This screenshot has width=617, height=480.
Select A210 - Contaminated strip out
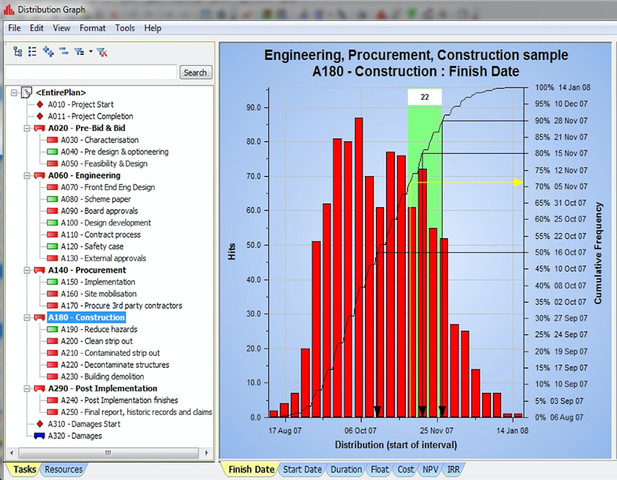pyautogui.click(x=110, y=353)
